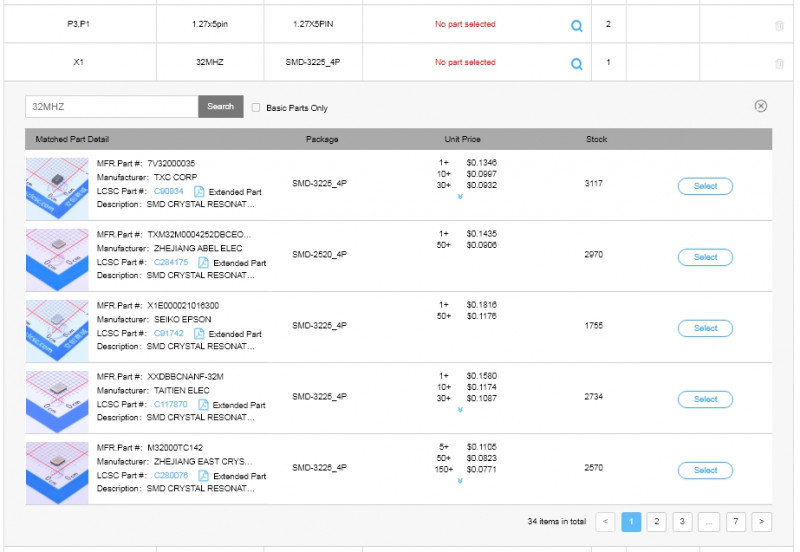Screen dimensions: 800x552
Task: Click the Search button
Action: [x=220, y=106]
